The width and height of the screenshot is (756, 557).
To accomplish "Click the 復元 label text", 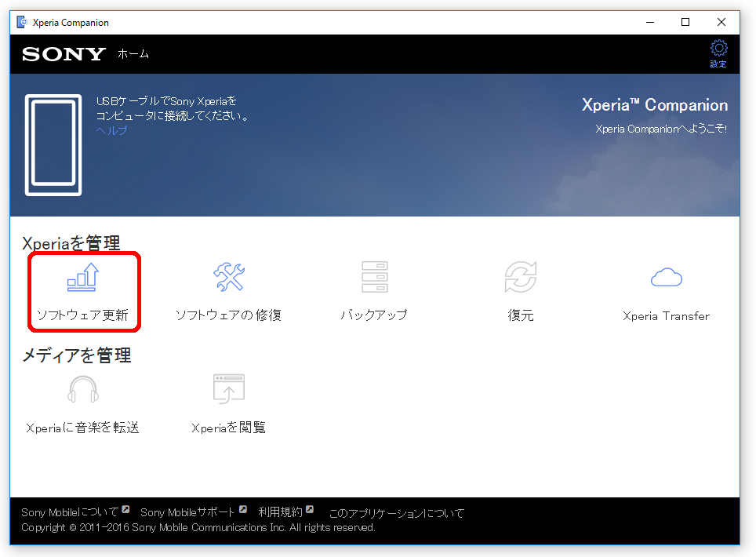I will 521,315.
